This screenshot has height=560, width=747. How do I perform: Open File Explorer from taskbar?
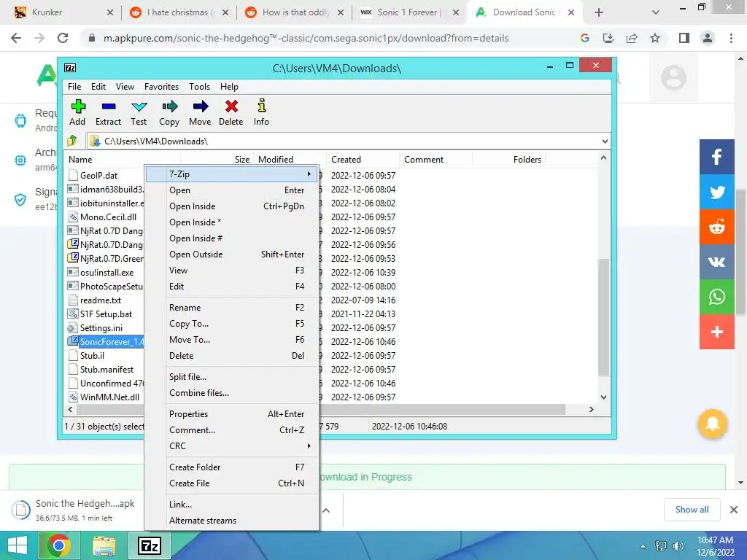click(x=104, y=545)
